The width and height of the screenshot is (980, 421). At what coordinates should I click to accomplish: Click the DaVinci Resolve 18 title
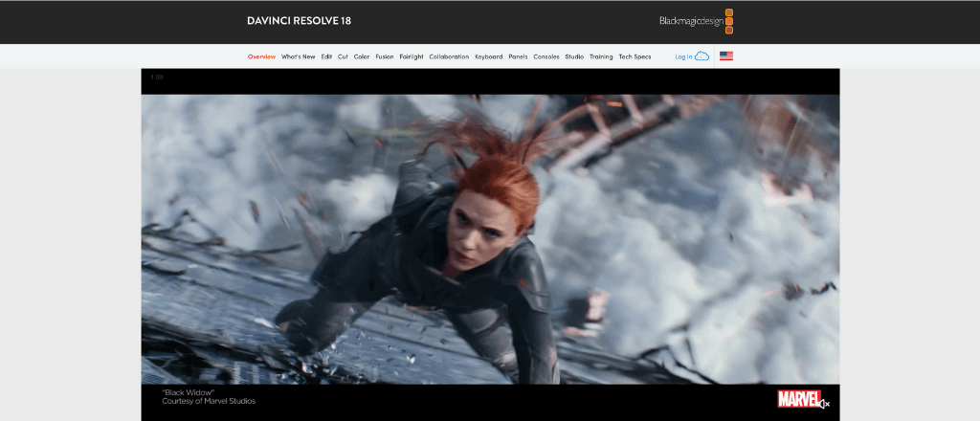tap(299, 21)
